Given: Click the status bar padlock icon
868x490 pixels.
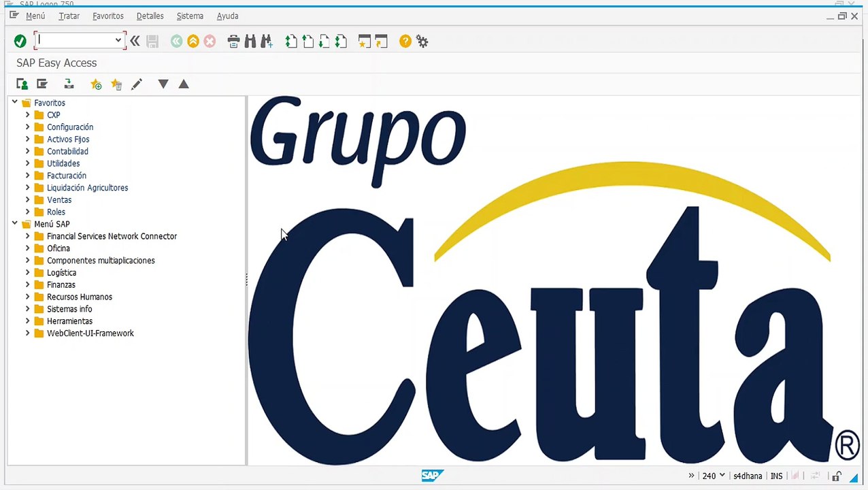Looking at the screenshot, I should point(836,476).
